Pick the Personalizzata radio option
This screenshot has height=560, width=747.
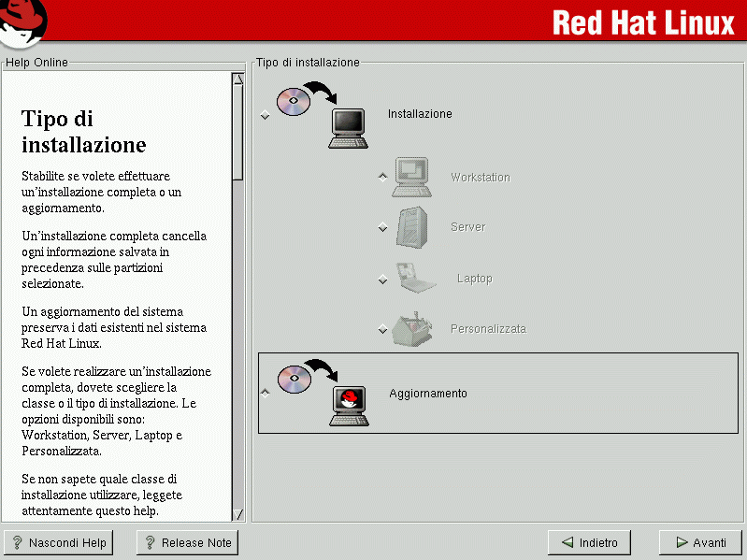(382, 329)
